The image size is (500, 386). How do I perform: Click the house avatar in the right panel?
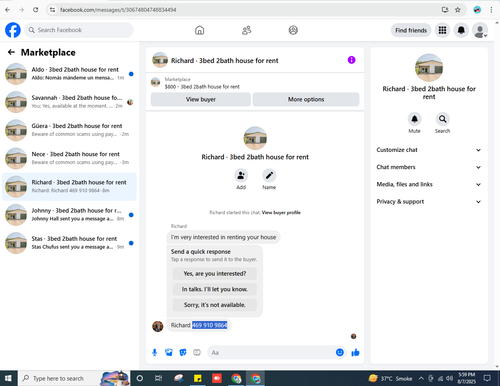[x=429, y=68]
